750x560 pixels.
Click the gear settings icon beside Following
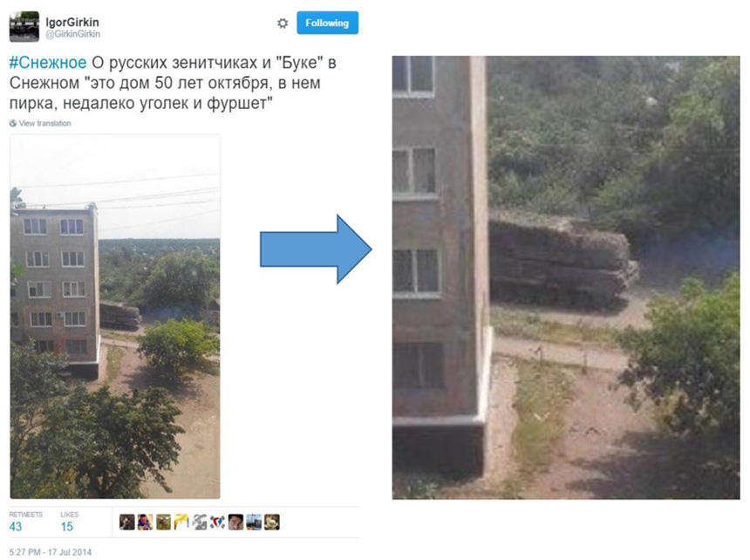[283, 23]
